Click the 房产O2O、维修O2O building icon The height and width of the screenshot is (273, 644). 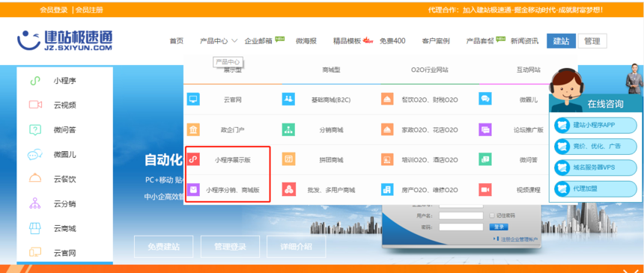tap(387, 190)
